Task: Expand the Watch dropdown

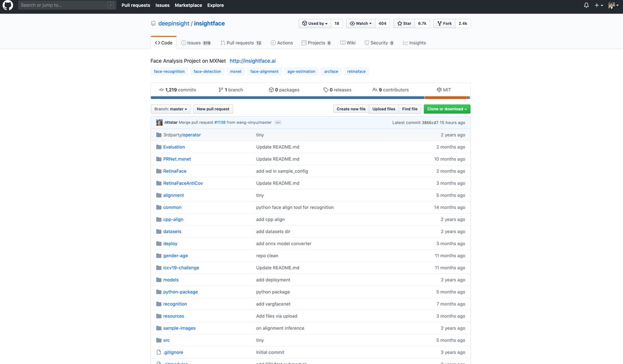Action: pos(360,23)
